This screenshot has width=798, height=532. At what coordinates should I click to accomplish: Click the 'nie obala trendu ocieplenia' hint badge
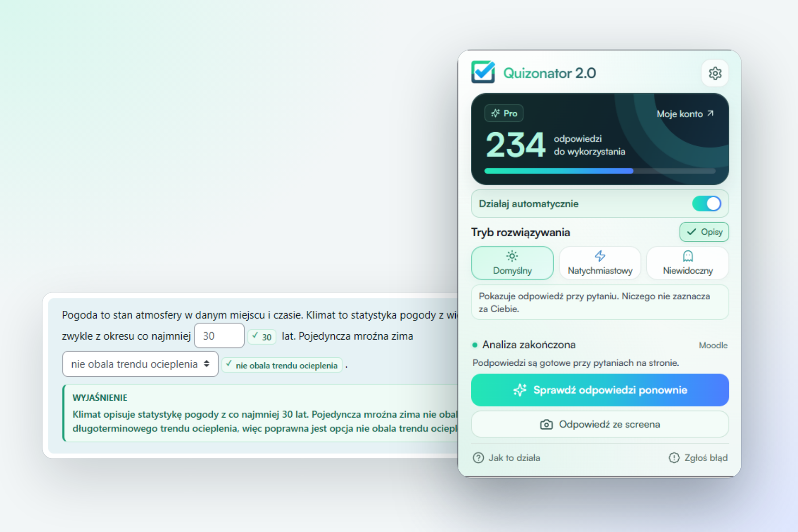point(282,365)
